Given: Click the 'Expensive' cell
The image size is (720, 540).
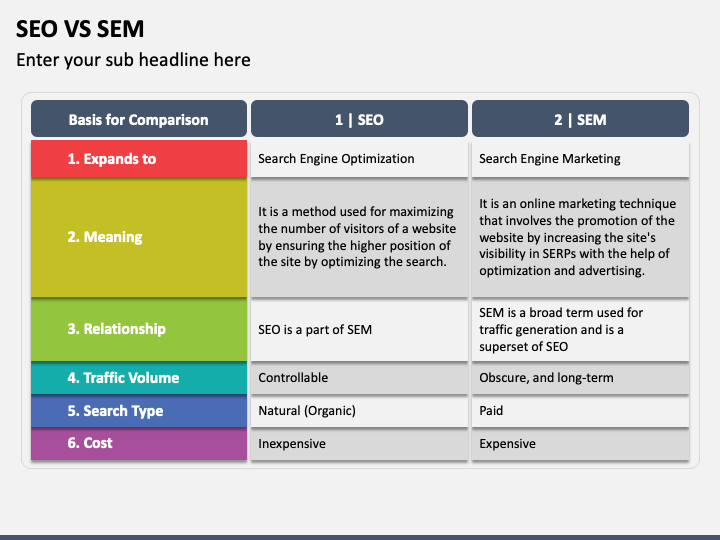Looking at the screenshot, I should point(580,444).
